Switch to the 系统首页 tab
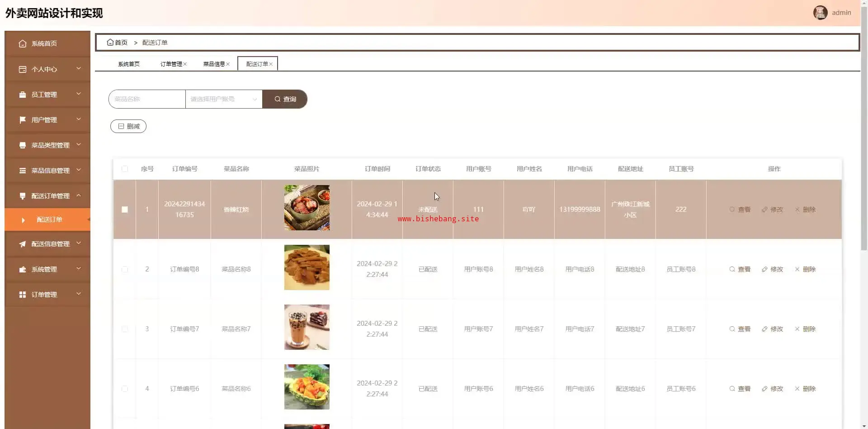The height and width of the screenshot is (429, 868). point(129,64)
